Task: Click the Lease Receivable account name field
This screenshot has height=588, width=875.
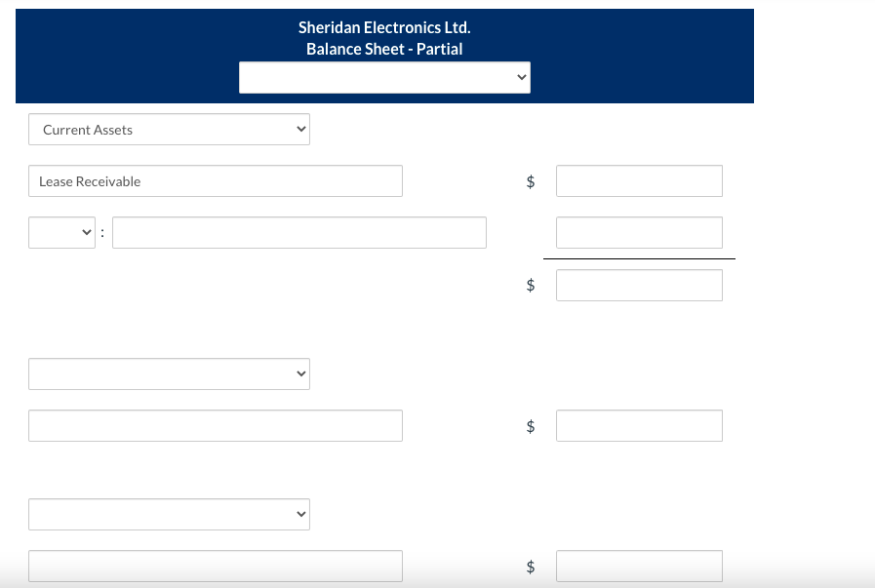Action: coord(216,180)
